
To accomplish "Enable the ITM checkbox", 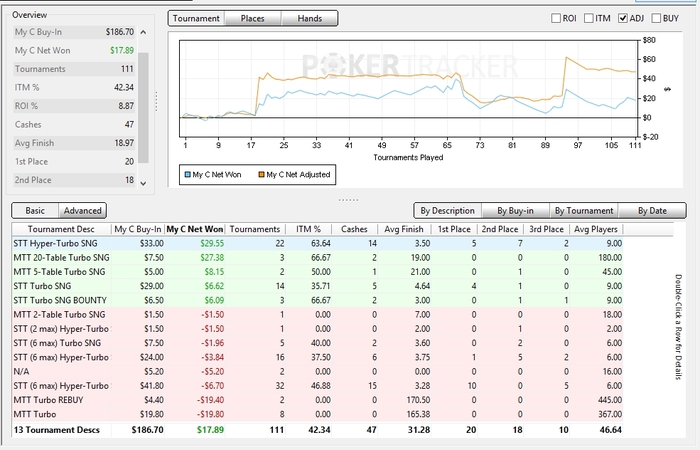I will coord(592,18).
